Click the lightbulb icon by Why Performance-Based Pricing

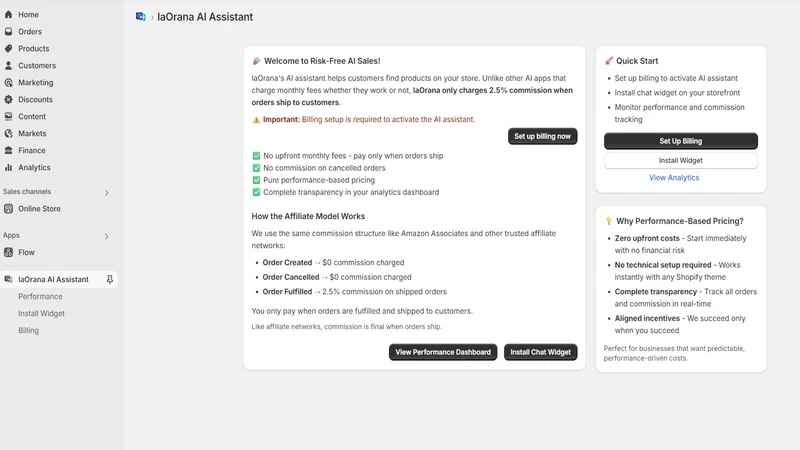pyautogui.click(x=609, y=221)
